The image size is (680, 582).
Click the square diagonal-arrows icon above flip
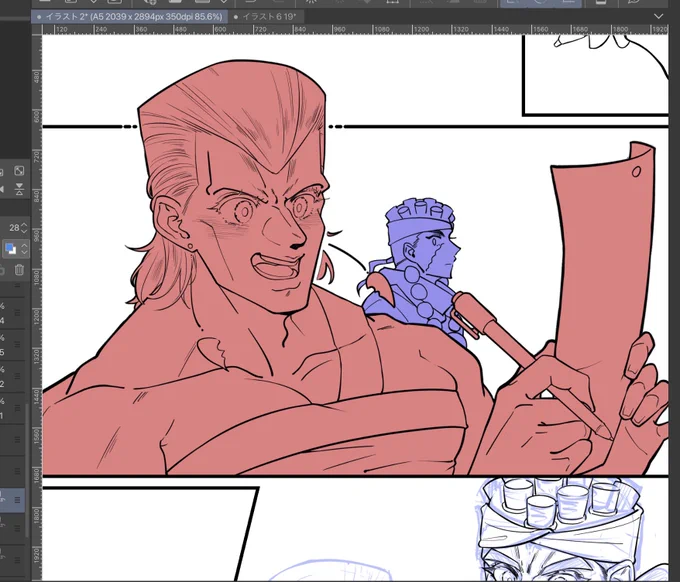click(x=19, y=170)
